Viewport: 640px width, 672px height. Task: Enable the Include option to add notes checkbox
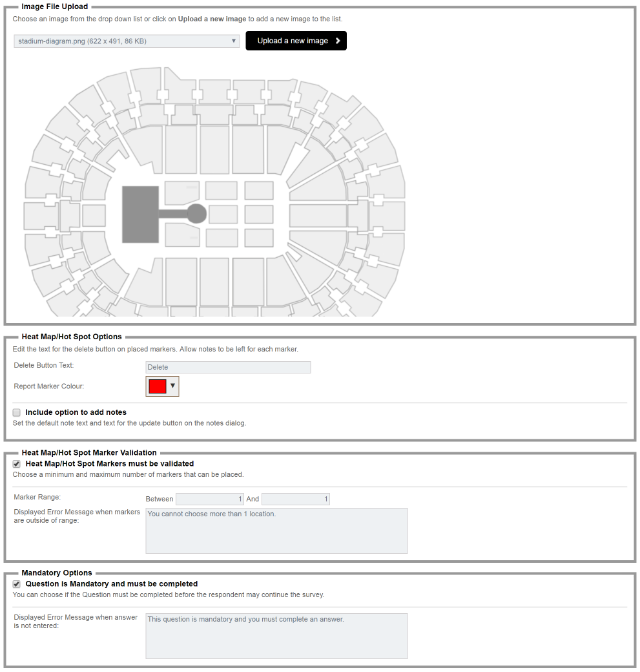[x=17, y=412]
